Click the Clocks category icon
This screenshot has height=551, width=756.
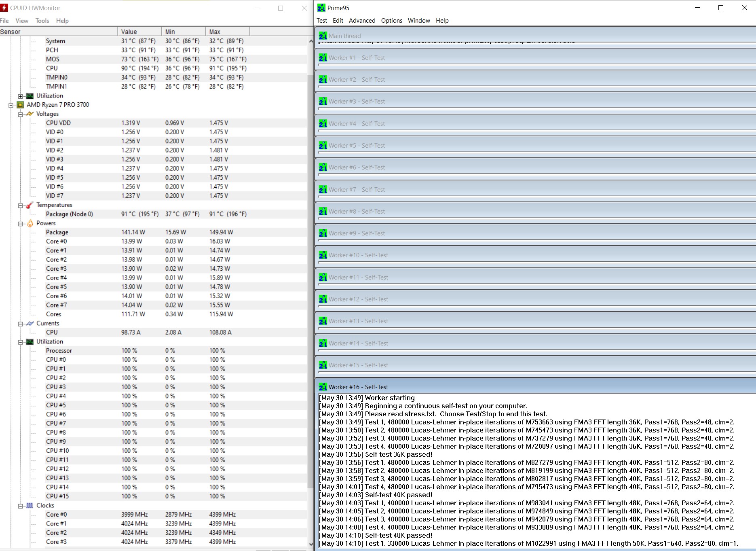(x=30, y=505)
